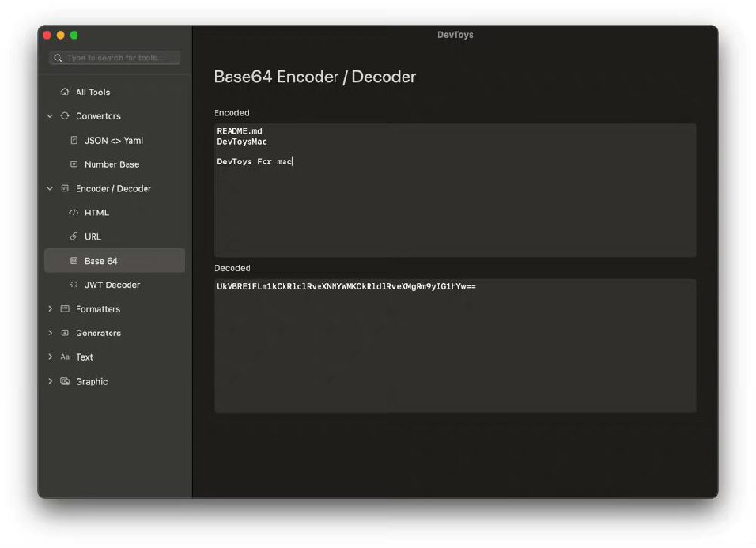
Task: Click the DevToys window title
Action: 455,35
